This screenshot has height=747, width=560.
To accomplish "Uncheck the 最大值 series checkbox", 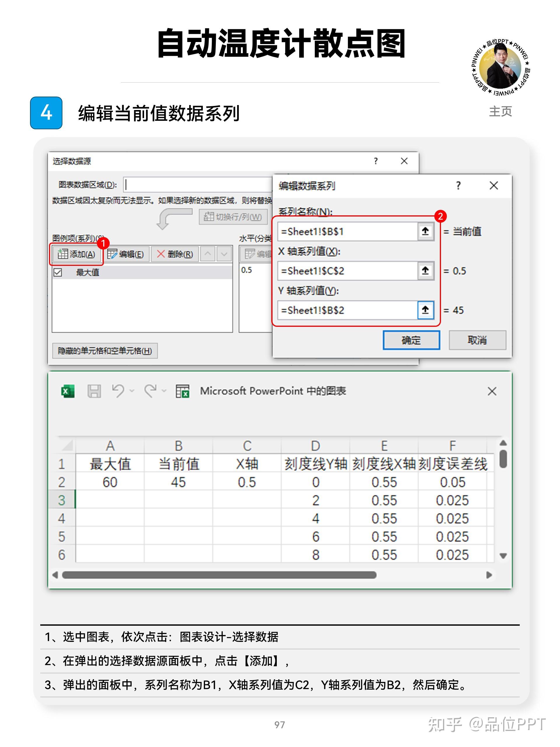I will pyautogui.click(x=58, y=272).
